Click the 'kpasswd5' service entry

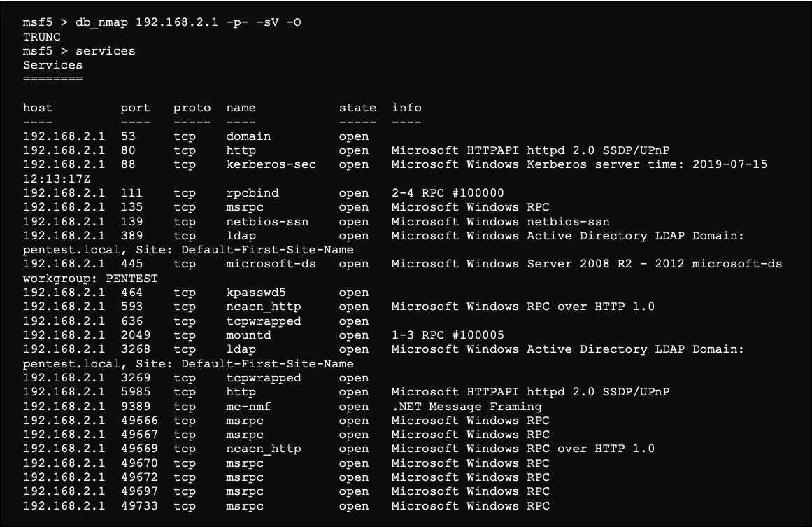coord(256,293)
